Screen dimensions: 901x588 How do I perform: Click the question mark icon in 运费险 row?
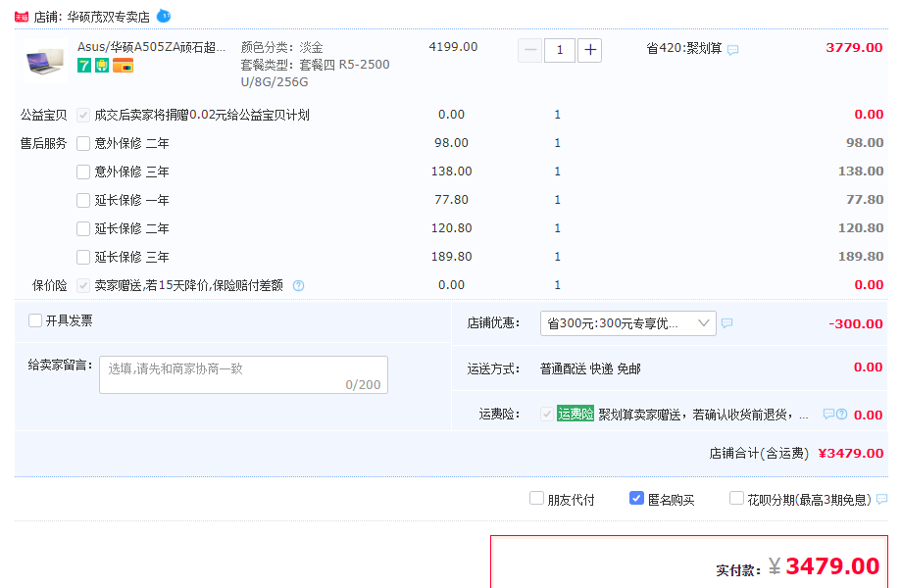[842, 414]
